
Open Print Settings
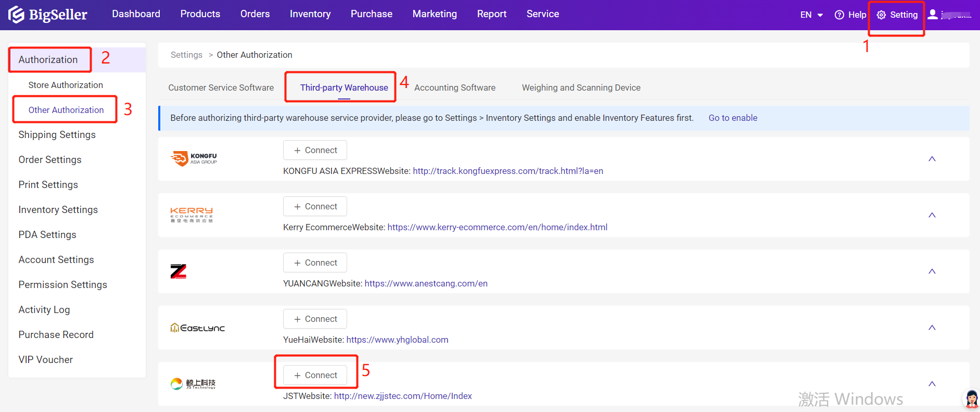coord(48,184)
